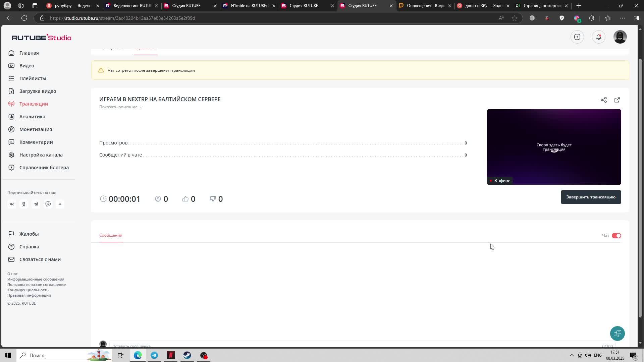Click the Комментарии icon in sidebar
This screenshot has width=644, height=362.
click(x=11, y=142)
